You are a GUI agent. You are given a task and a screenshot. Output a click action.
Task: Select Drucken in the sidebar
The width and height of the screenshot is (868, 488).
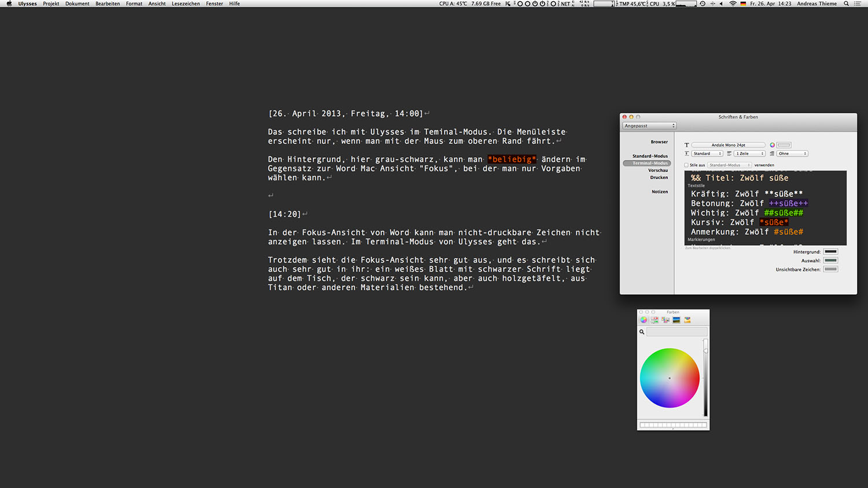click(x=659, y=178)
